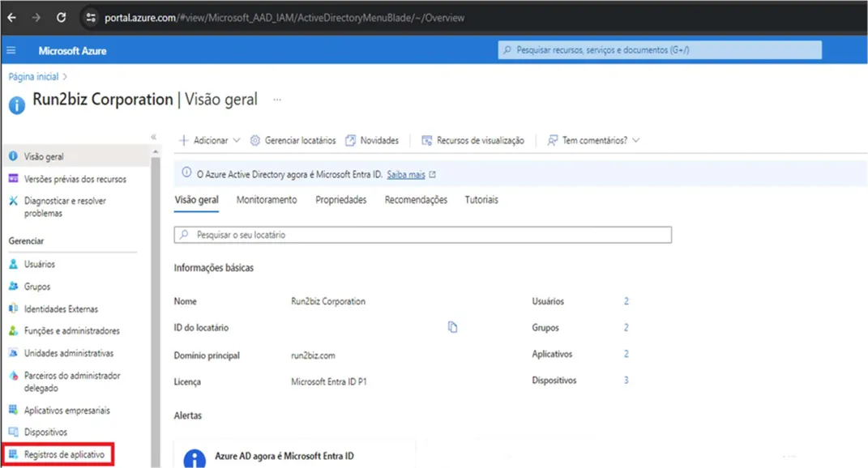Click the Dispositivos sidebar icon
The image size is (868, 468).
pos(13,432)
